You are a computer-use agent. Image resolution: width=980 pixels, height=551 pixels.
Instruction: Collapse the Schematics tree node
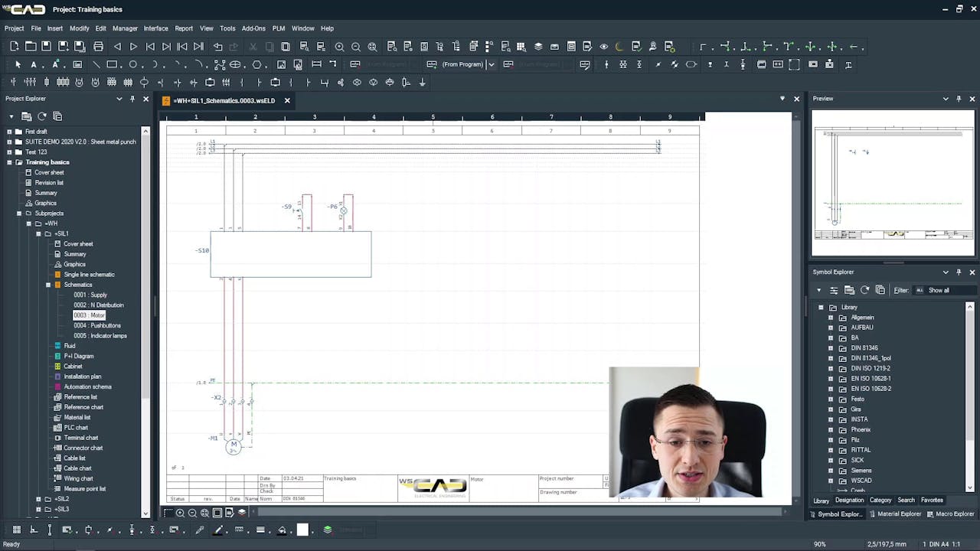(x=47, y=284)
